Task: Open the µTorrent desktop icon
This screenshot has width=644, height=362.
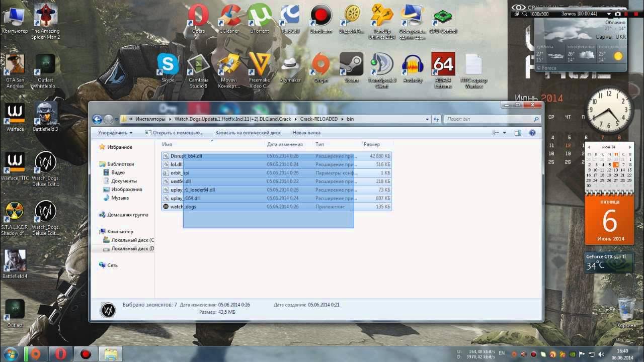Action: [260, 19]
